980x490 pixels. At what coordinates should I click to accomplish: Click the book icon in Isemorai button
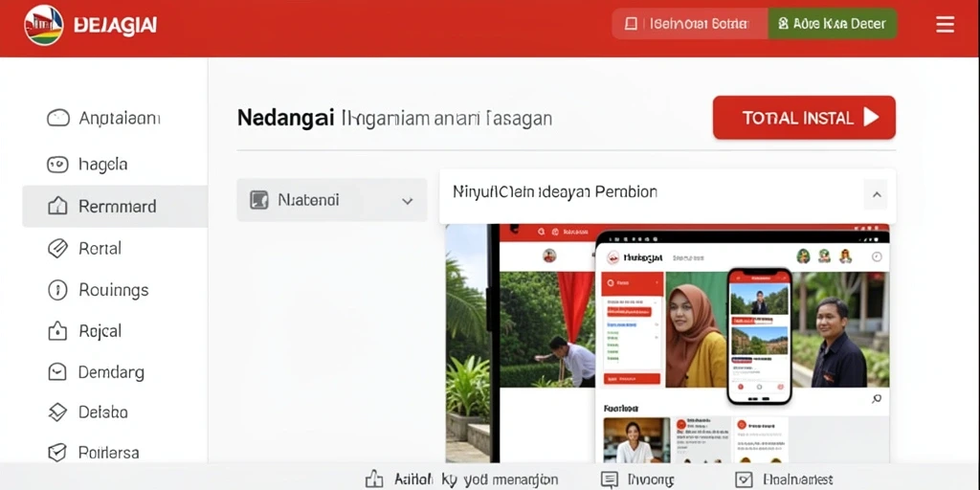pos(632,24)
